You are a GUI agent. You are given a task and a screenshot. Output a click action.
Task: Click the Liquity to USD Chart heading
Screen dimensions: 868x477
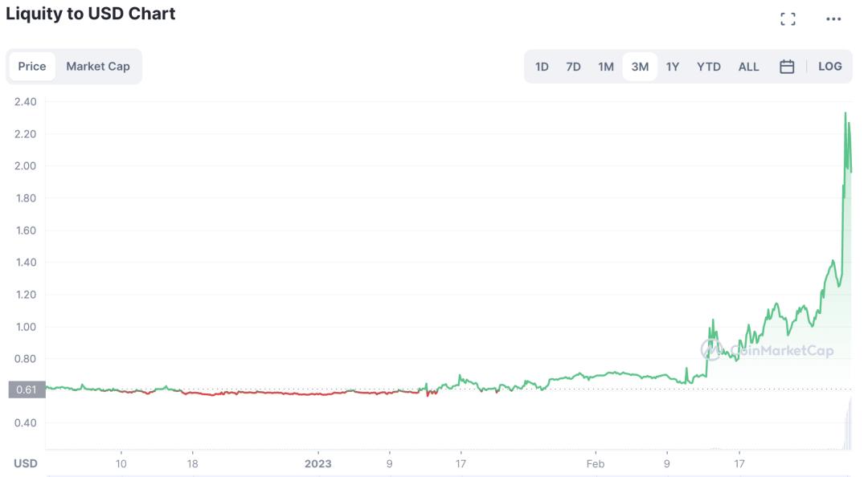(91, 14)
